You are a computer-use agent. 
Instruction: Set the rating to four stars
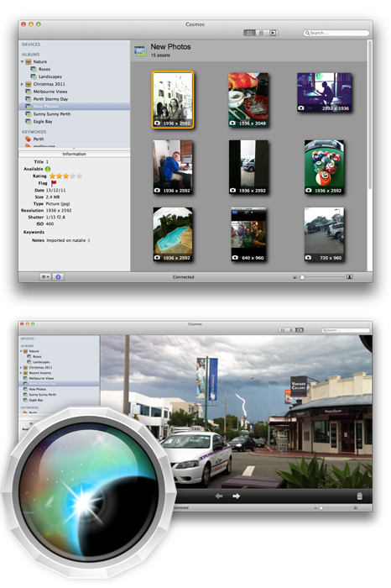(x=73, y=176)
